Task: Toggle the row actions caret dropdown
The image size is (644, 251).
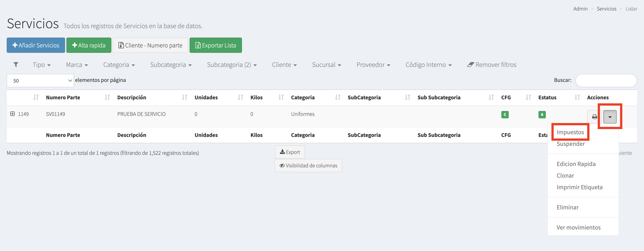Action: coord(610,117)
